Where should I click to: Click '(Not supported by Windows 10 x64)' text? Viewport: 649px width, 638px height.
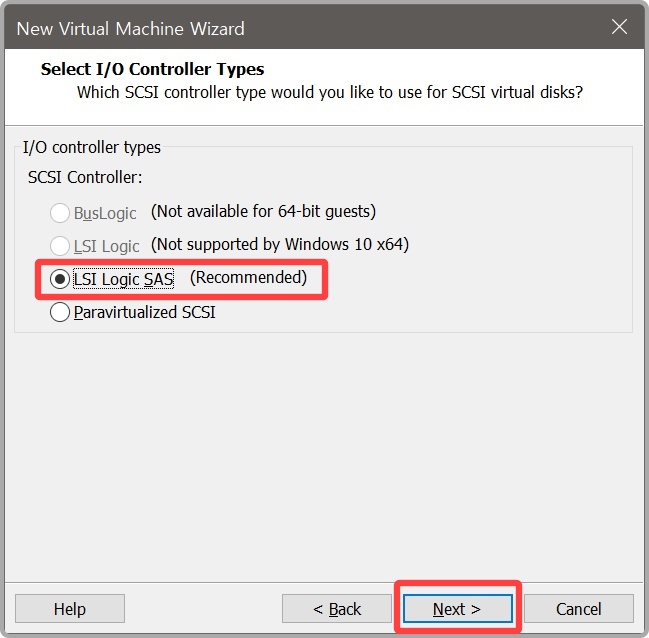(x=280, y=244)
